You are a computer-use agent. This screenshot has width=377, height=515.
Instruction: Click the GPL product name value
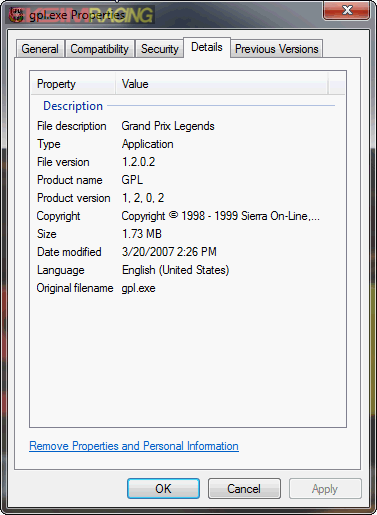[x=132, y=180]
